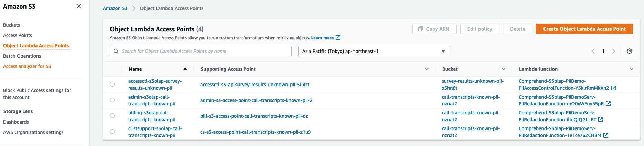This screenshot has width=644, height=146.
Task: Click external link icon for PiiRedactionFunction-1e1ce76ZCH8M
Action: [x=606, y=135]
